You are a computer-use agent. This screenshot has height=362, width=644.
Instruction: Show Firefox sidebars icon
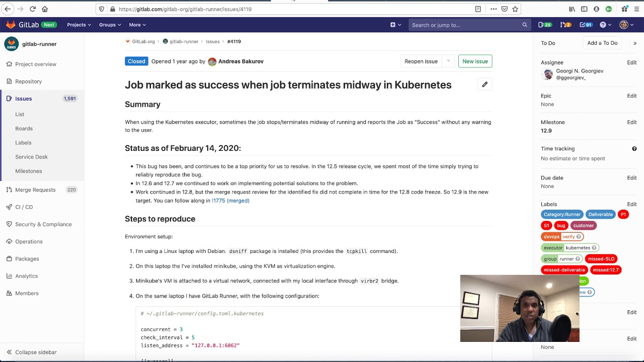584,9
